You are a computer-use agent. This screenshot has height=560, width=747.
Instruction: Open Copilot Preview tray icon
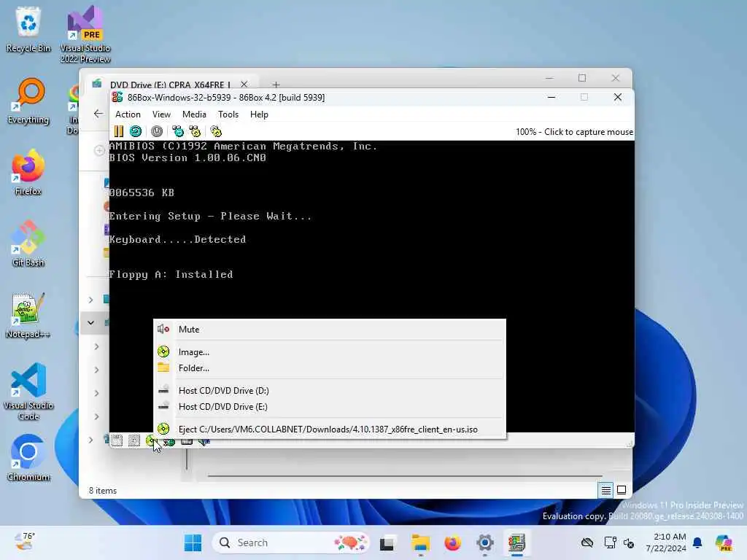[724, 542]
